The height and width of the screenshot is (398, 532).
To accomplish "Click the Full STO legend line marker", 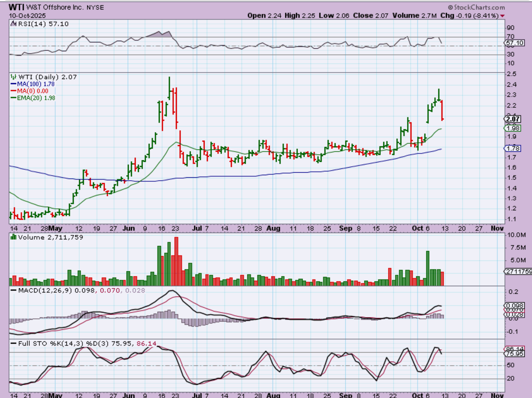I will click(13, 343).
